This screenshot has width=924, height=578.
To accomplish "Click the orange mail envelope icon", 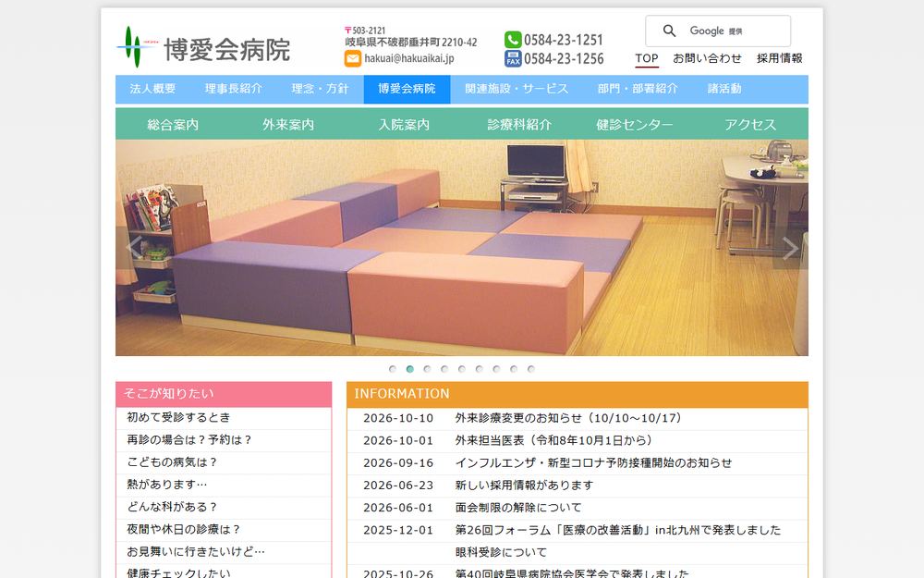I will coord(352,58).
